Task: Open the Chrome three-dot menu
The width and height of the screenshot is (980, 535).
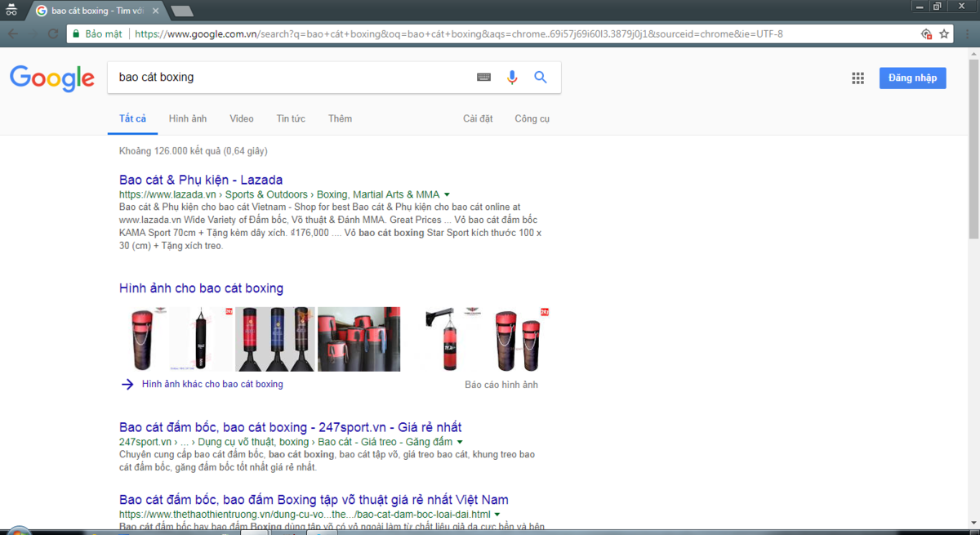Action: [x=967, y=34]
